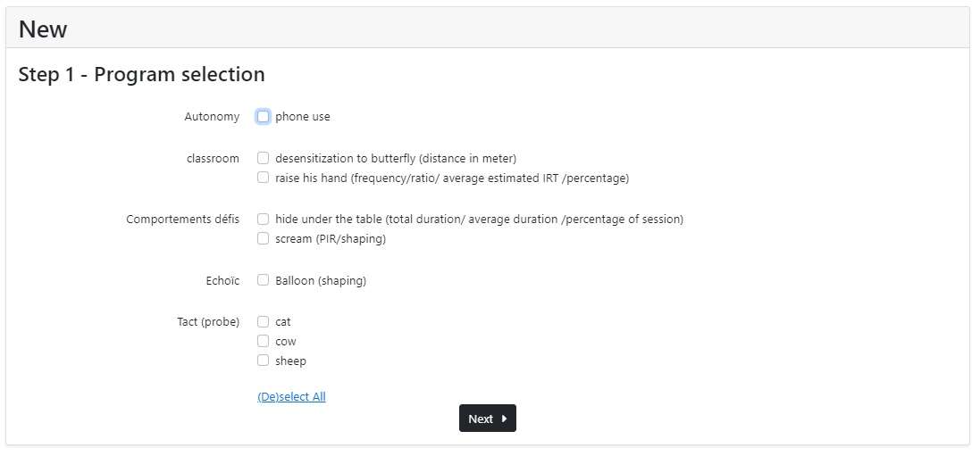Click the Next button

488,418
